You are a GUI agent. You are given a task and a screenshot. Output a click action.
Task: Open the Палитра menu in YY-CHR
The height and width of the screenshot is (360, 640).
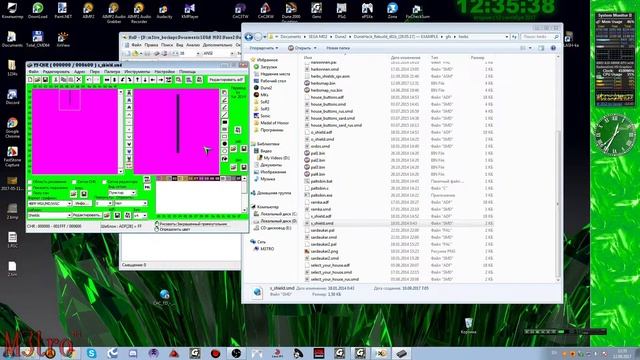pos(112,71)
